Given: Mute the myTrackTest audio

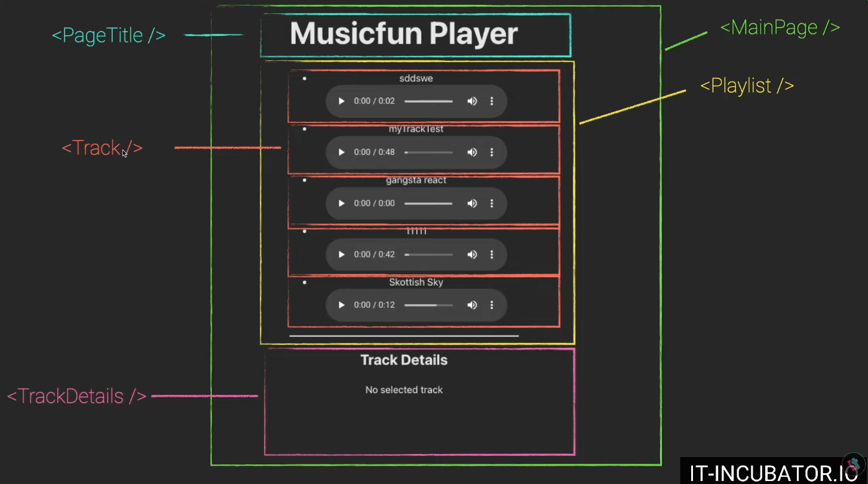Looking at the screenshot, I should (x=472, y=152).
